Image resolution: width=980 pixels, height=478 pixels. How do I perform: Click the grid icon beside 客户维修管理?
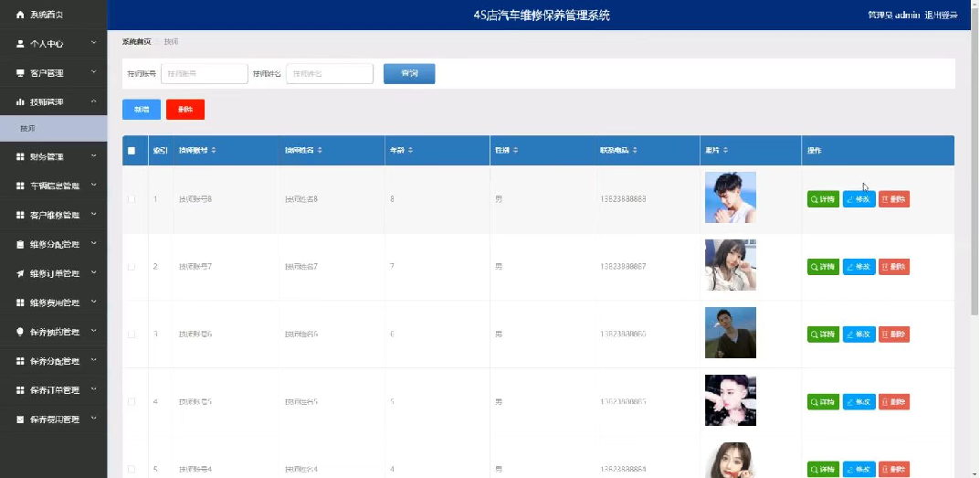tap(20, 215)
